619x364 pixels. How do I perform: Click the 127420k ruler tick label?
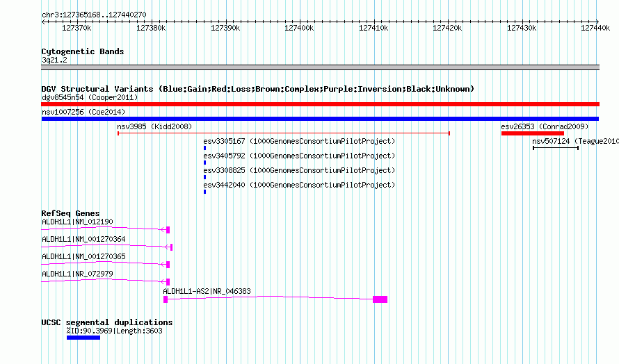click(447, 28)
